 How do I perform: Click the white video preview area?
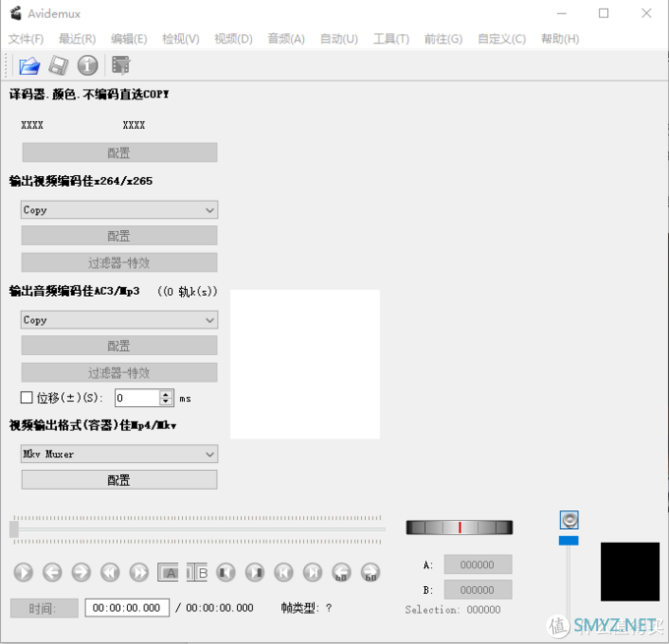(305, 364)
